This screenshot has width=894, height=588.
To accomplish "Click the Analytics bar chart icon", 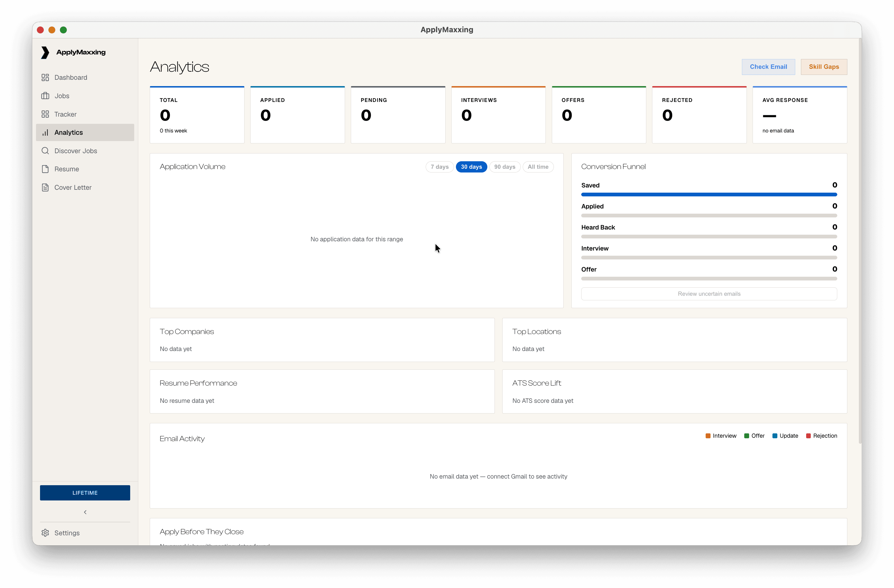I will pos(45,132).
